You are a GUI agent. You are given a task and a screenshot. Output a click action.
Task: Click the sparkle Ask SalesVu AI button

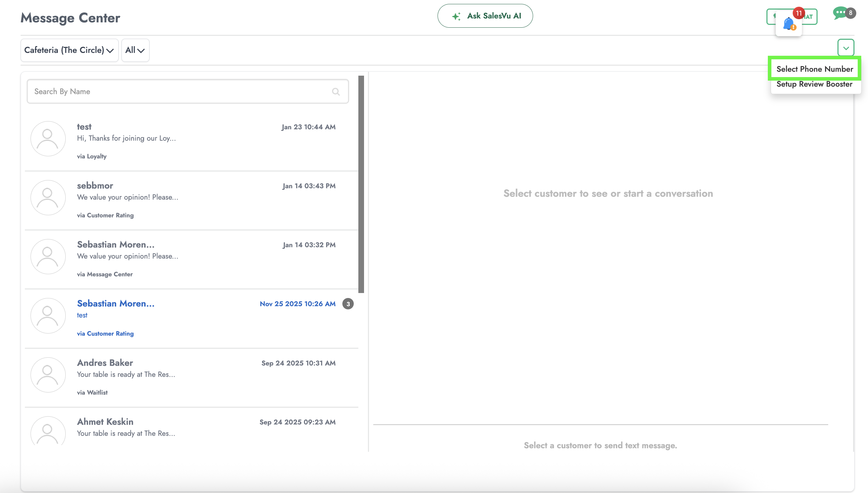(485, 16)
